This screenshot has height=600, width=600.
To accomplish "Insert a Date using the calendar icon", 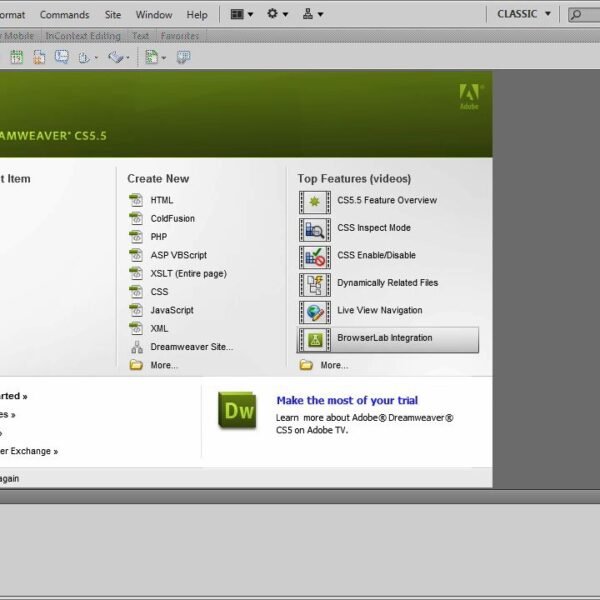I will click(x=16, y=57).
